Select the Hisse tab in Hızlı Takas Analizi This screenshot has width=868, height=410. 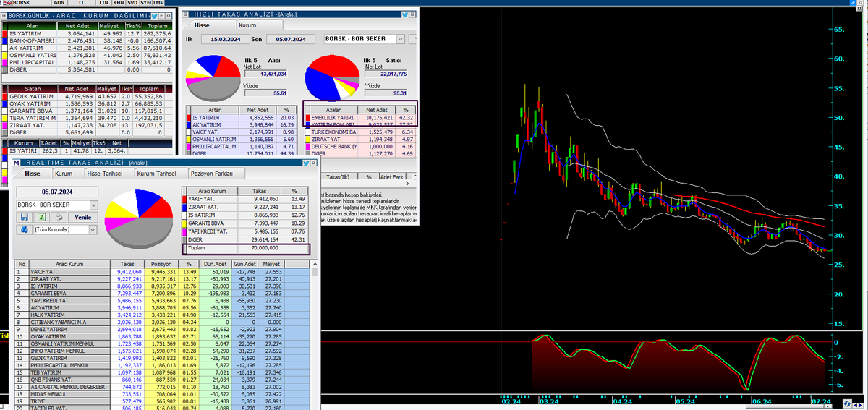(x=208, y=25)
